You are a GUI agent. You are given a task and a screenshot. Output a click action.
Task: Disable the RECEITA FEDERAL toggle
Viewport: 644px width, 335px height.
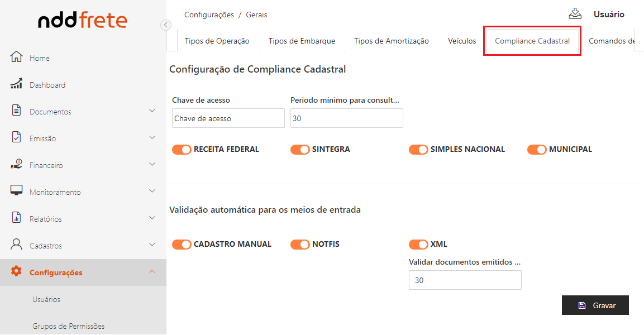(x=182, y=150)
